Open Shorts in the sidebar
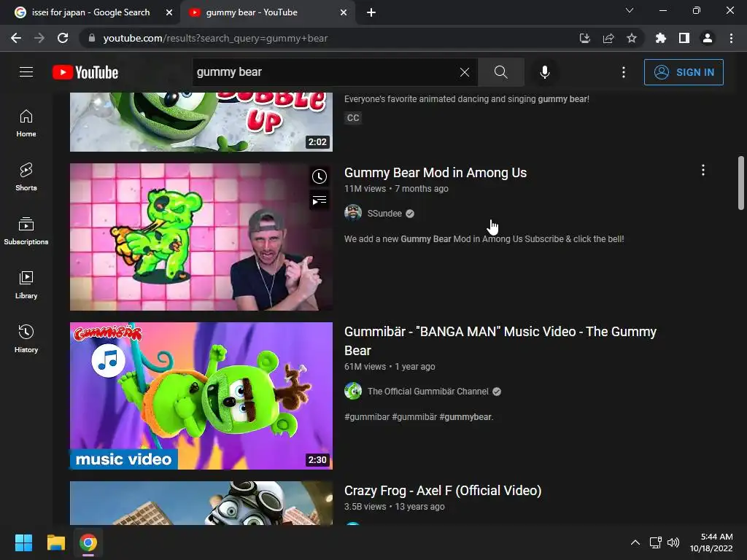The image size is (747, 560). [x=26, y=177]
